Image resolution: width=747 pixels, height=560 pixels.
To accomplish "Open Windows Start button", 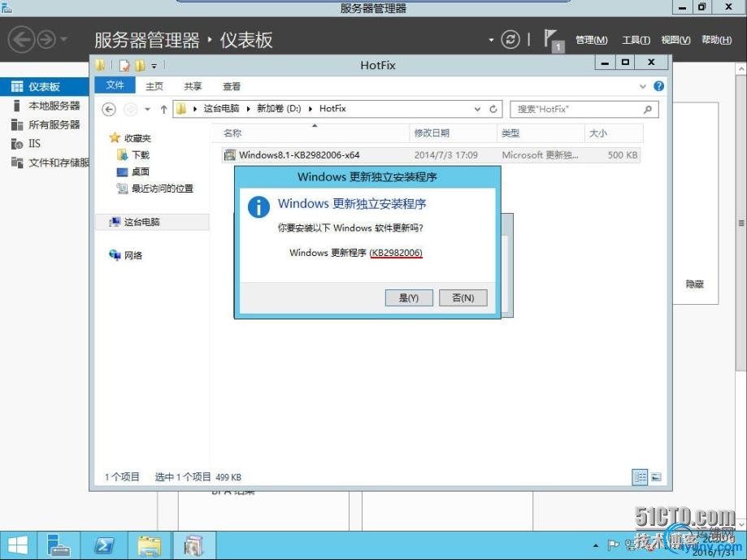I will [18, 545].
